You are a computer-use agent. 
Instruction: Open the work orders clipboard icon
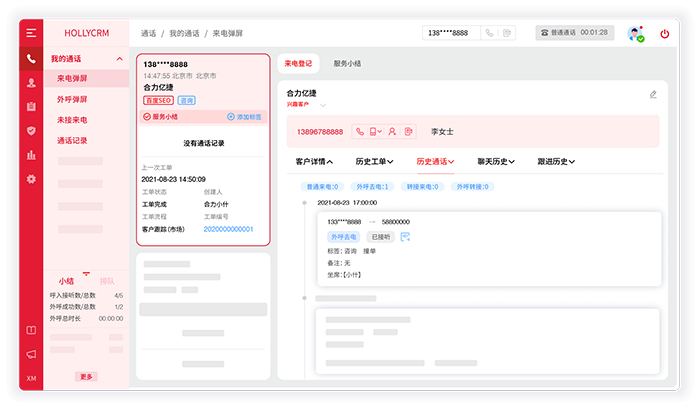coord(31,106)
